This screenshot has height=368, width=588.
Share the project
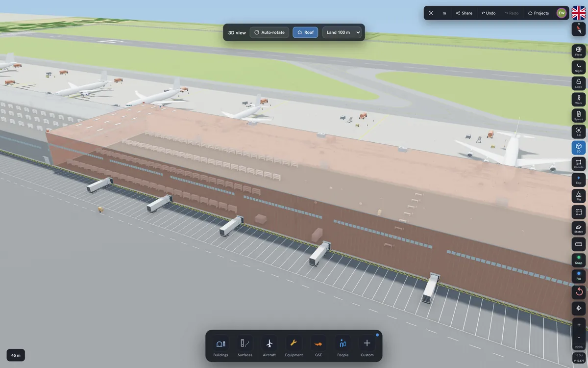point(464,13)
